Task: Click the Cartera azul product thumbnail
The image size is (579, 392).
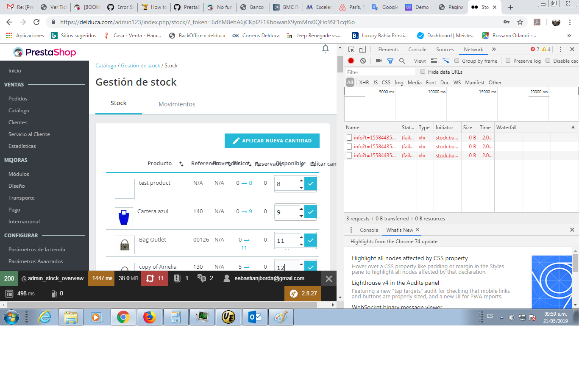Action: click(x=125, y=217)
